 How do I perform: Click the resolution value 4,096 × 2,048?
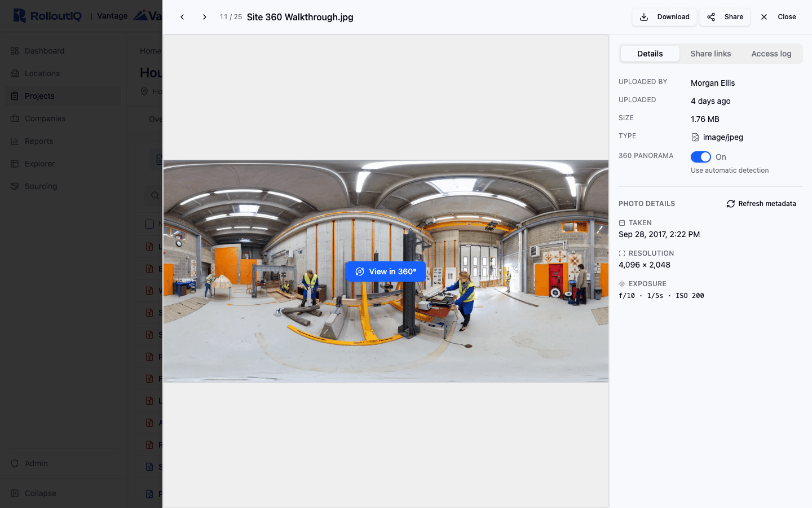(x=645, y=265)
